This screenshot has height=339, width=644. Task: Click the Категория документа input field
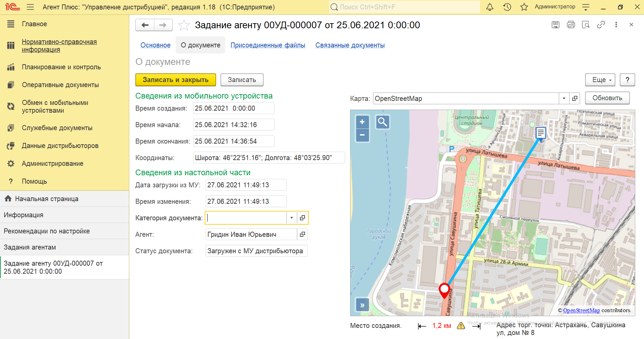(x=246, y=218)
